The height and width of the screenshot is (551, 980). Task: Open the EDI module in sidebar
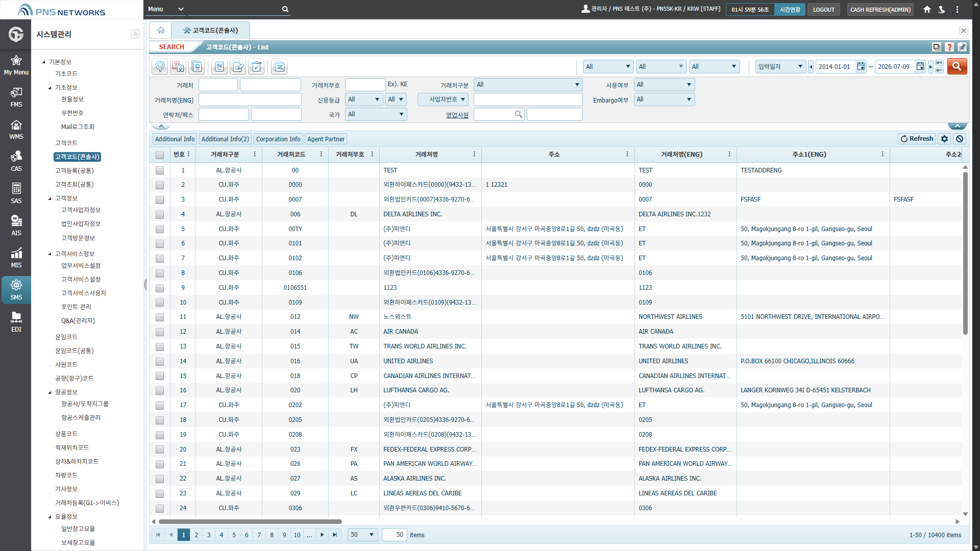tap(16, 322)
